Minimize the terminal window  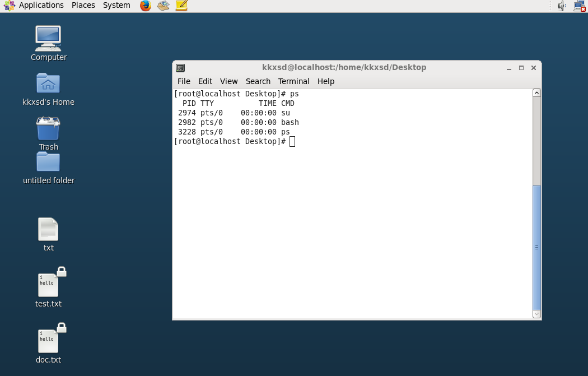[x=509, y=68]
